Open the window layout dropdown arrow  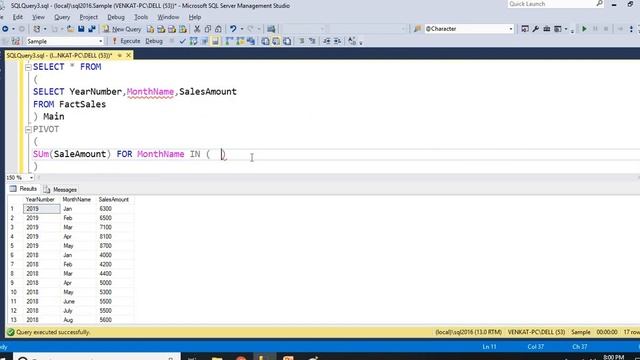coord(566,29)
